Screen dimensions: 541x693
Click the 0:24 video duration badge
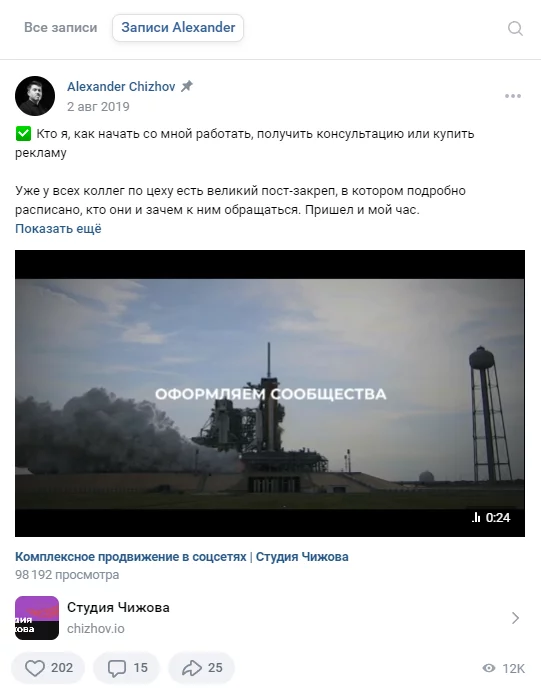pyautogui.click(x=491, y=518)
